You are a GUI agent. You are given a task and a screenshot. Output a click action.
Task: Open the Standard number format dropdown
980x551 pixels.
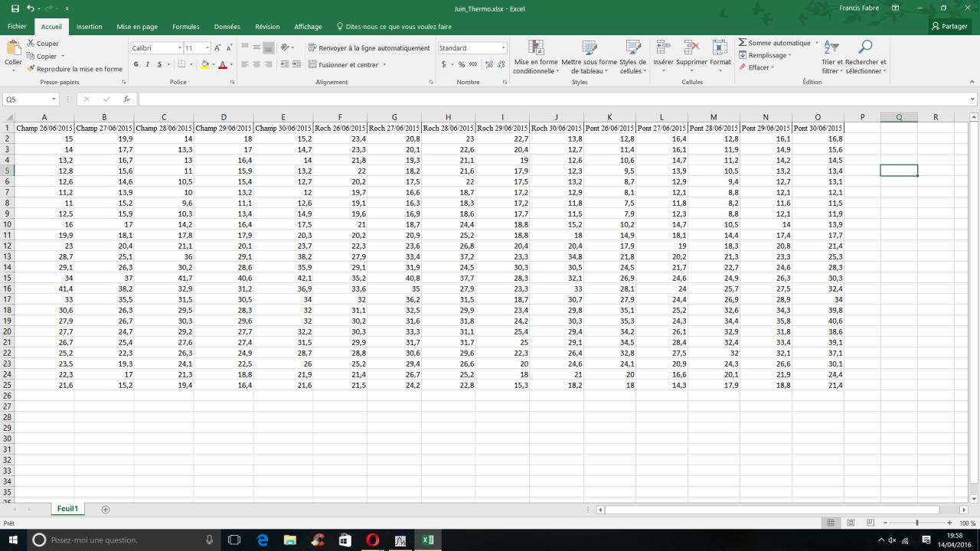[502, 48]
